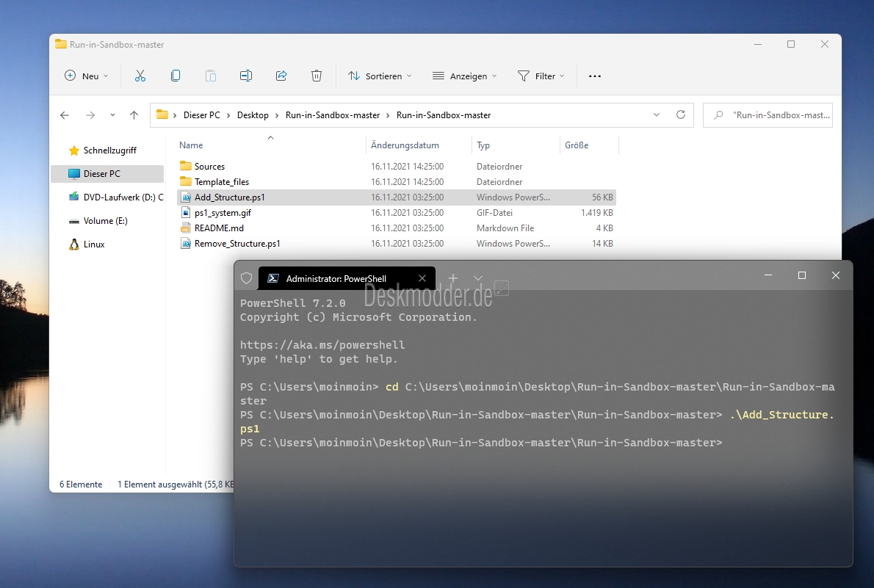
Task: Click the PowerShell icon on the terminal tab
Action: coord(273,279)
